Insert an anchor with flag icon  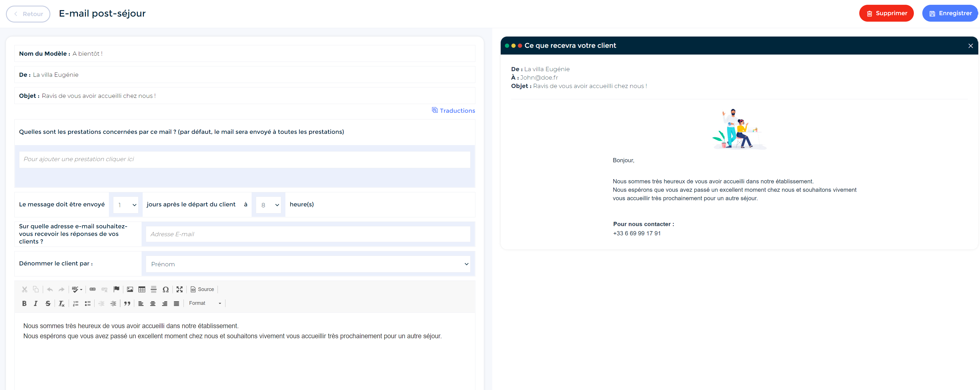117,289
